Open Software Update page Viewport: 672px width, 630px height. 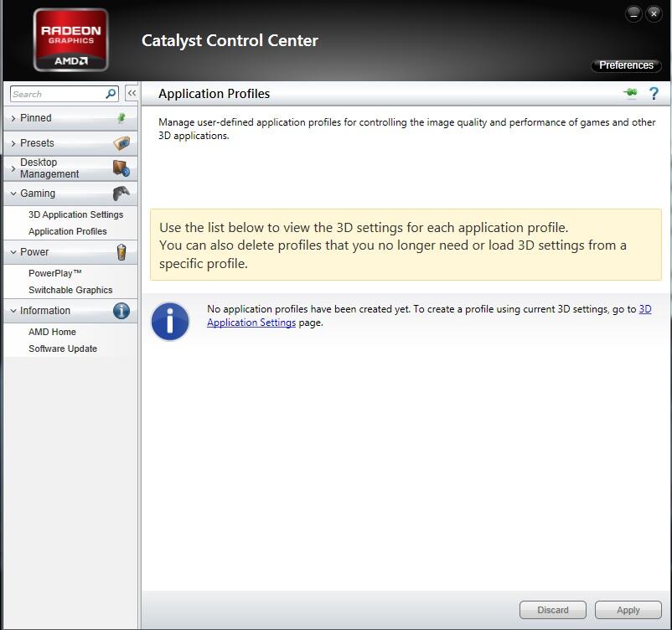(63, 349)
